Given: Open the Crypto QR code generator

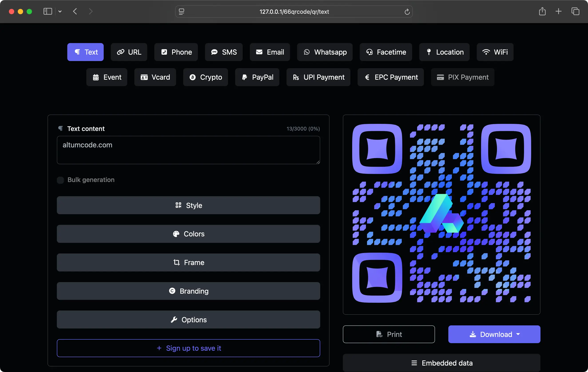Looking at the screenshot, I should pos(205,77).
